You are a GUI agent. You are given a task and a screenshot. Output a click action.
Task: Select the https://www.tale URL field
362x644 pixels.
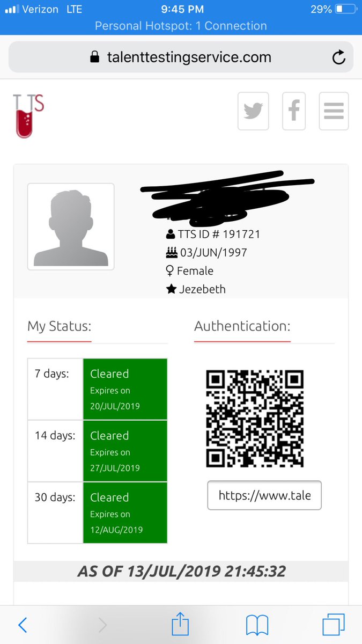pos(264,495)
